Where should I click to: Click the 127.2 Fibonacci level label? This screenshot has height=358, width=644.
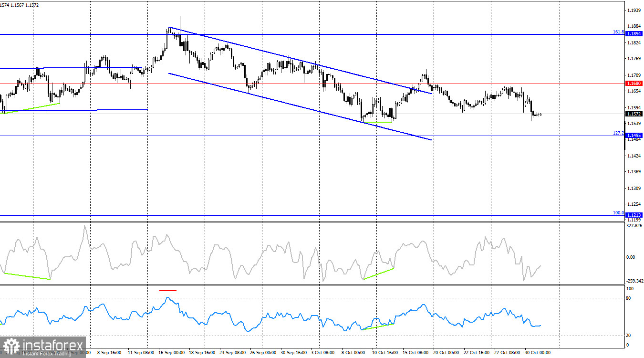pos(617,133)
